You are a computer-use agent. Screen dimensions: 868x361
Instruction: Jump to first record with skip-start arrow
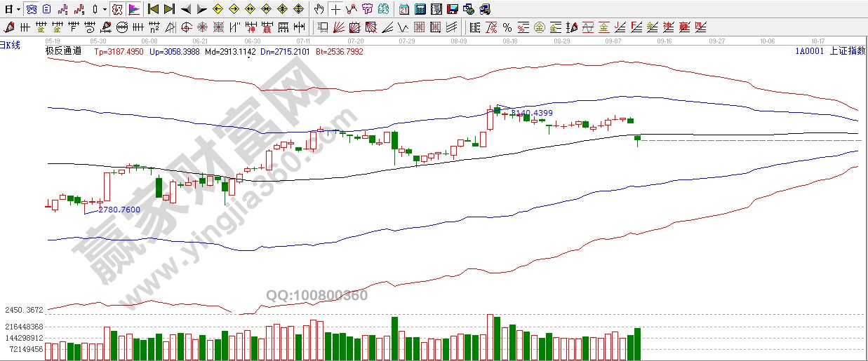(x=153, y=9)
